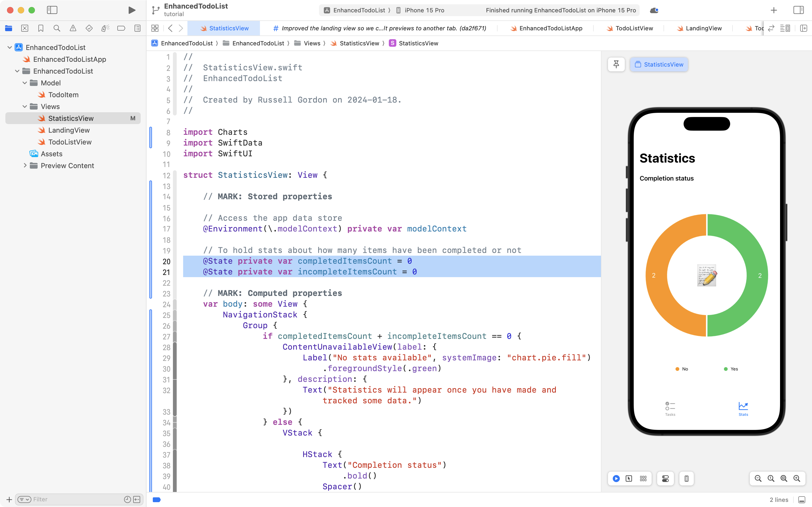The height and width of the screenshot is (507, 812).
Task: Switch to the LandingView tab
Action: 704,28
